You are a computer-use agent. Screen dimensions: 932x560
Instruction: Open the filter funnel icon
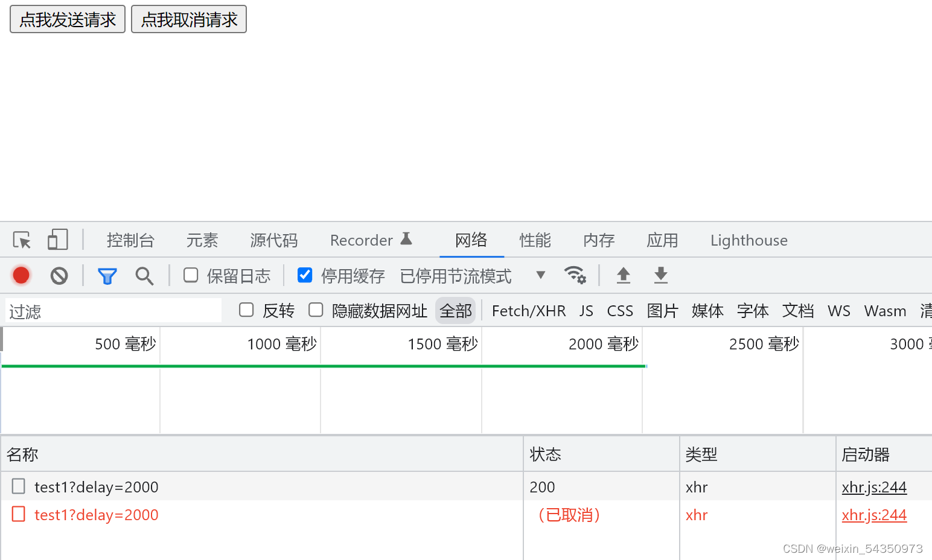pyautogui.click(x=107, y=275)
